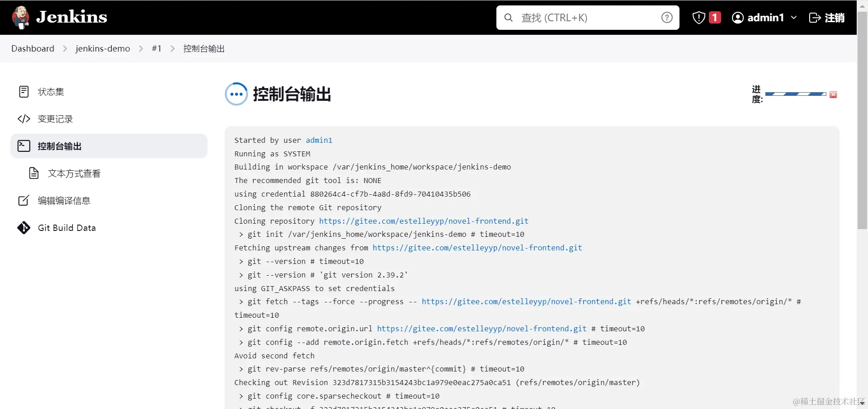Click the admin1 avatar icon
The width and height of the screenshot is (868, 409).
(739, 18)
